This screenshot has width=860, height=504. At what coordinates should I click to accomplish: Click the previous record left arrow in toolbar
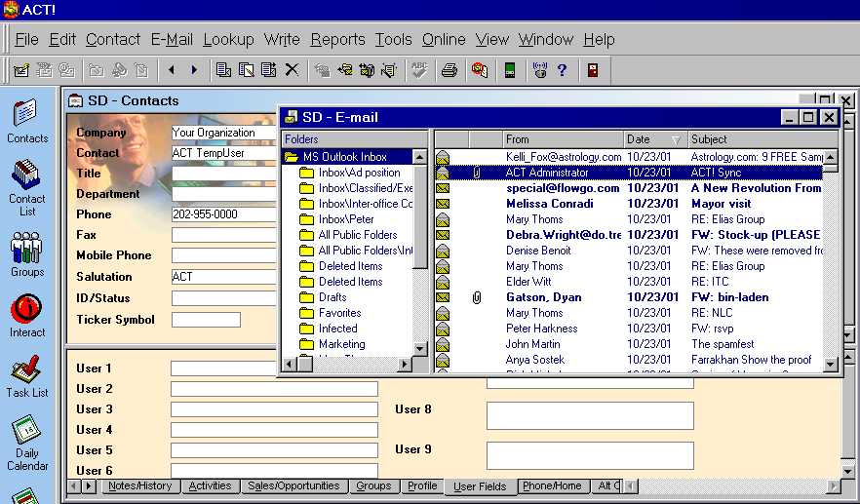coord(172,70)
